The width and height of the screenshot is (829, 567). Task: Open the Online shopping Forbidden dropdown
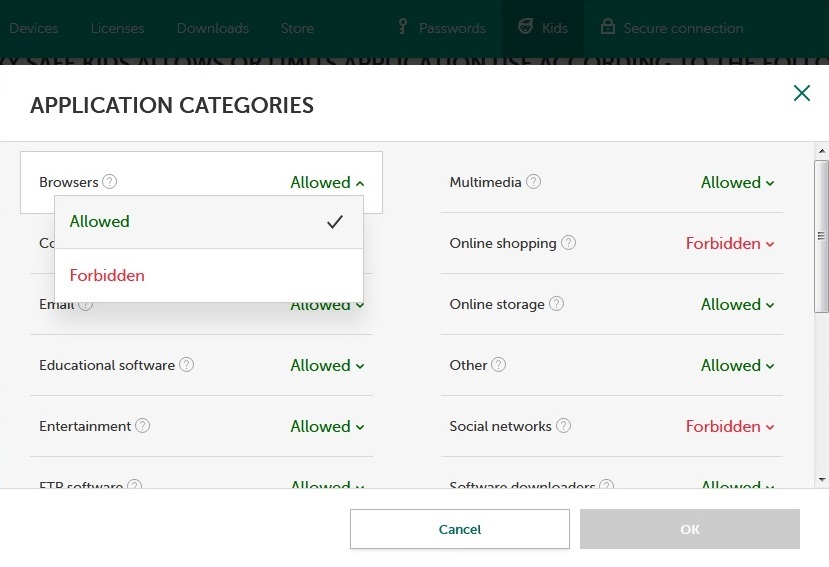click(730, 243)
